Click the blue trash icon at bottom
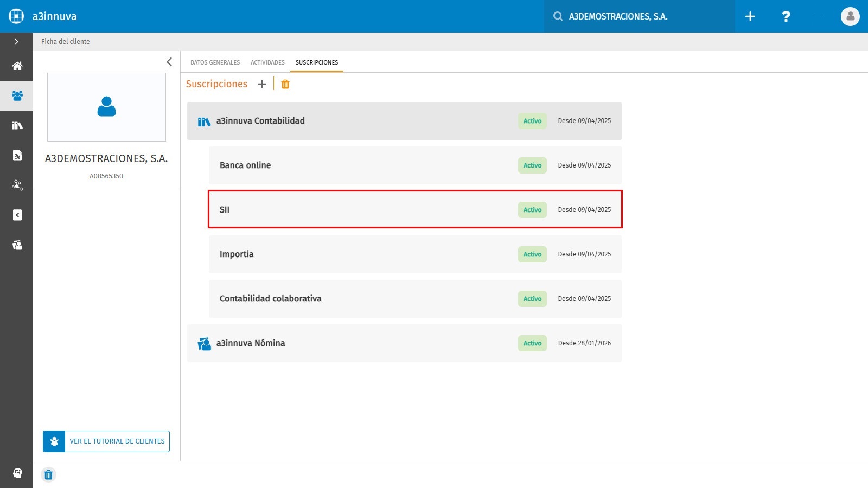868x488 pixels. coord(48,475)
